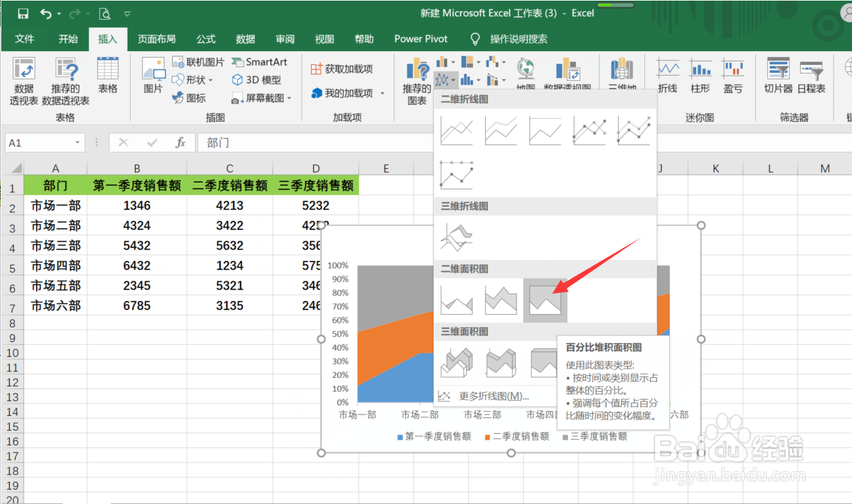Open the Power Pivot tab
Viewport: 852px width, 504px height.
(x=420, y=39)
